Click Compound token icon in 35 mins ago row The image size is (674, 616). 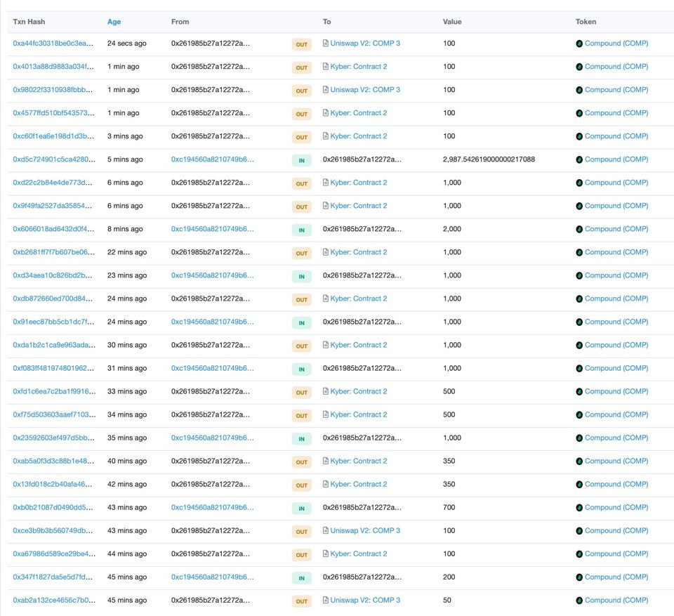click(x=579, y=438)
